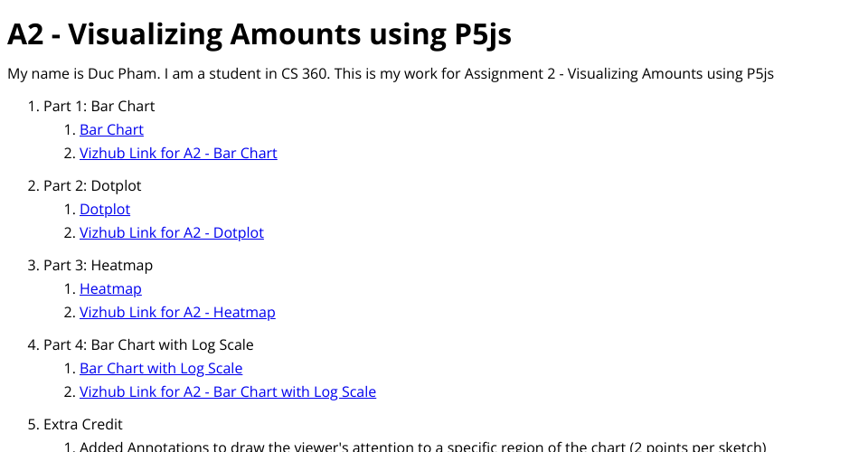Open the Bar Chart with Log Scale link
The height and width of the screenshot is (452, 868).
pyautogui.click(x=161, y=369)
